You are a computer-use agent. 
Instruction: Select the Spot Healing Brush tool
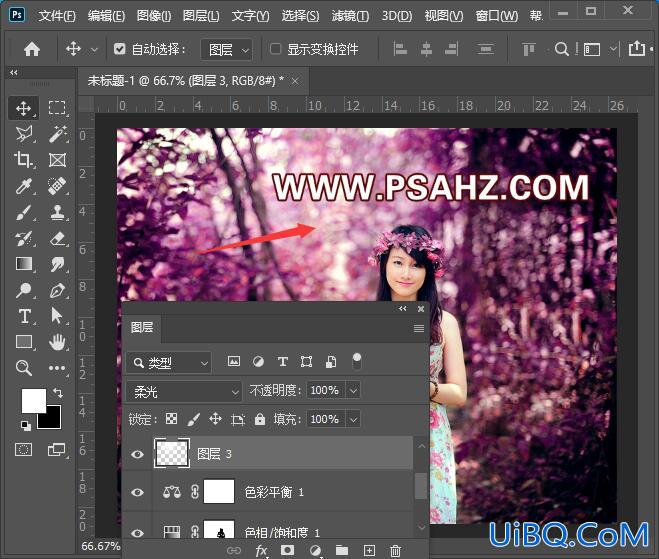[57, 186]
